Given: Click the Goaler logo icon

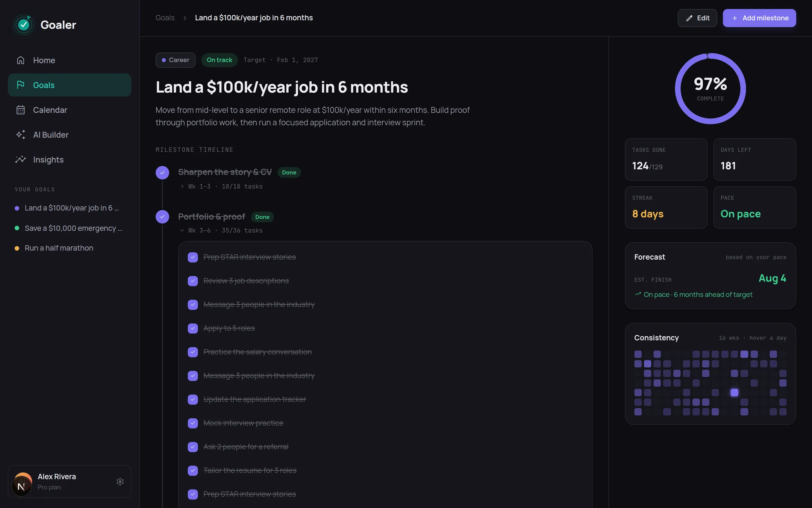Looking at the screenshot, I should (24, 25).
